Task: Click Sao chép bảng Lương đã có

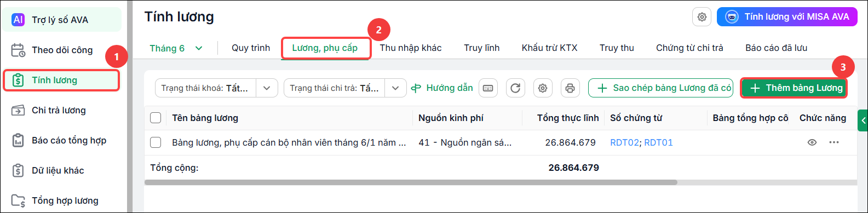Action: coord(660,88)
